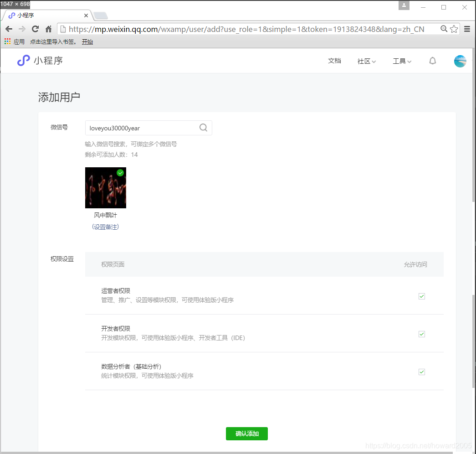Click the Chrome user profile icon

click(x=404, y=5)
